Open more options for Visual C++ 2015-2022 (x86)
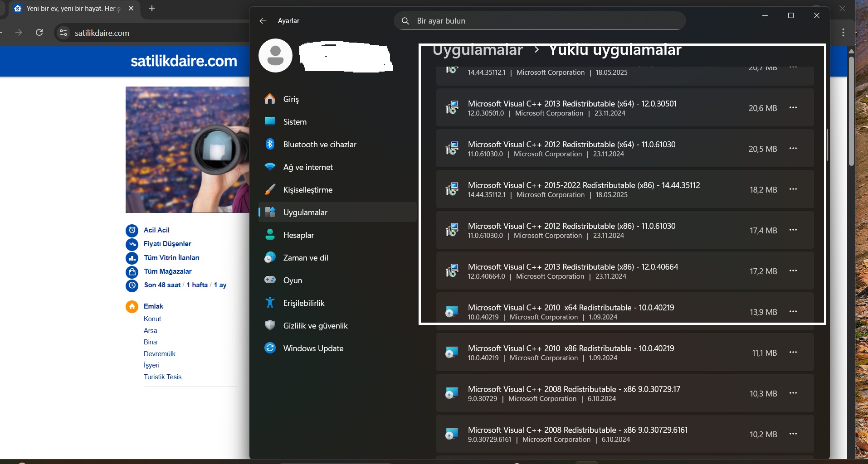This screenshot has height=464, width=868. click(793, 189)
